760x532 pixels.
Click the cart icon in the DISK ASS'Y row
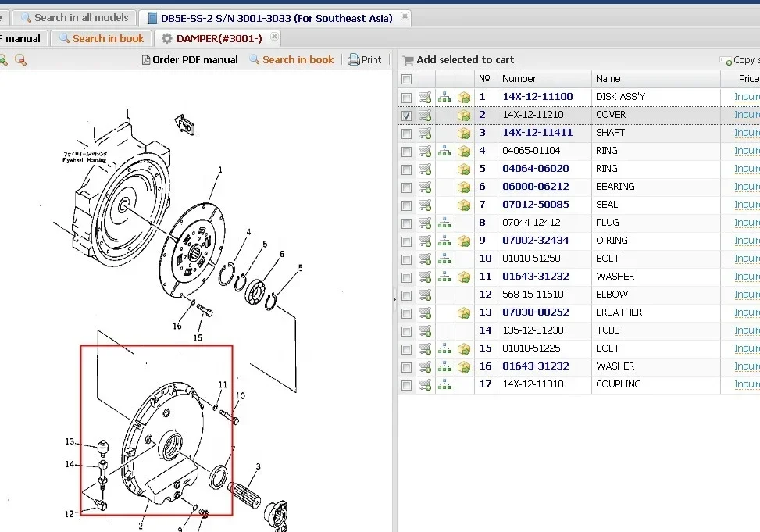click(x=425, y=97)
